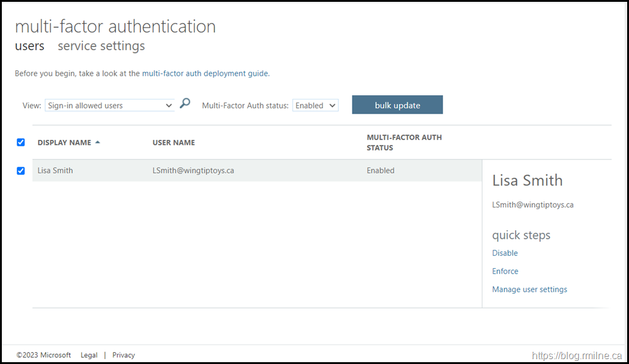Uncheck the Lisa Smith row checkbox
The image size is (629, 364).
coord(21,170)
